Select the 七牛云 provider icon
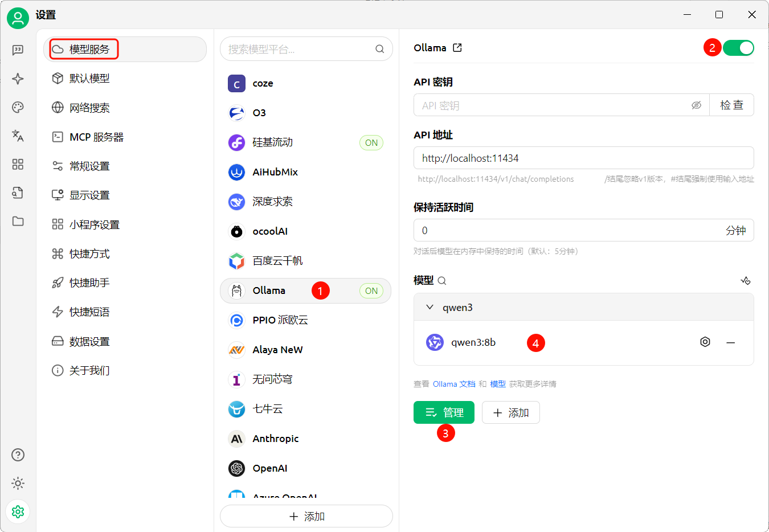Image resolution: width=769 pixels, height=532 pixels. [236, 409]
